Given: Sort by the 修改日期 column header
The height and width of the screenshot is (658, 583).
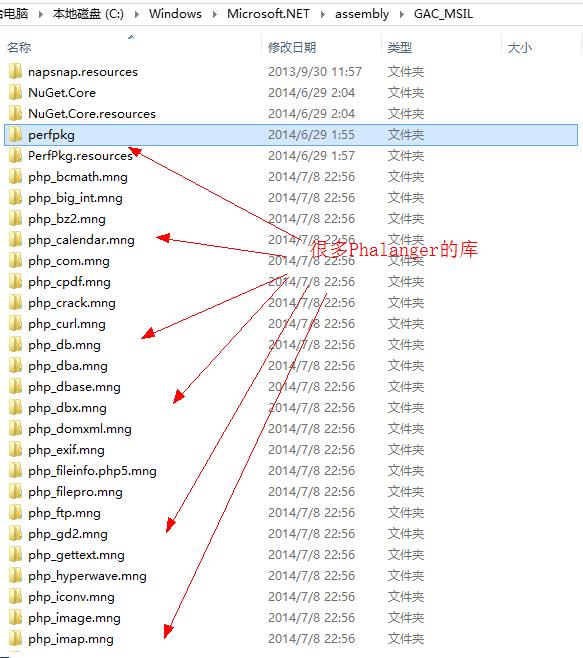Looking at the screenshot, I should click(x=292, y=47).
